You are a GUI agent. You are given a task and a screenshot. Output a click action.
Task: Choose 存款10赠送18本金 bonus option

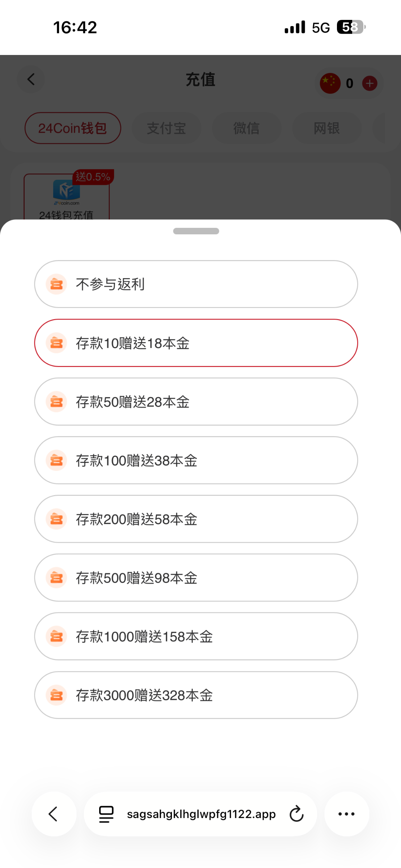coord(196,343)
